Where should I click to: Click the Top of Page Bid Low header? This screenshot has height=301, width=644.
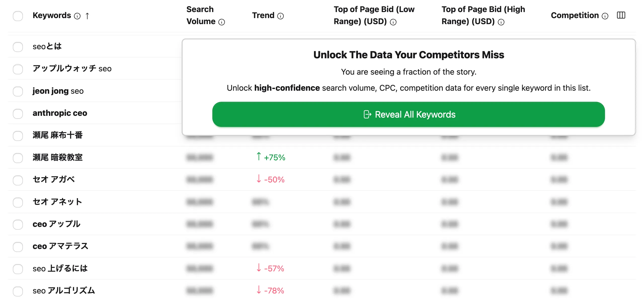[x=374, y=15]
